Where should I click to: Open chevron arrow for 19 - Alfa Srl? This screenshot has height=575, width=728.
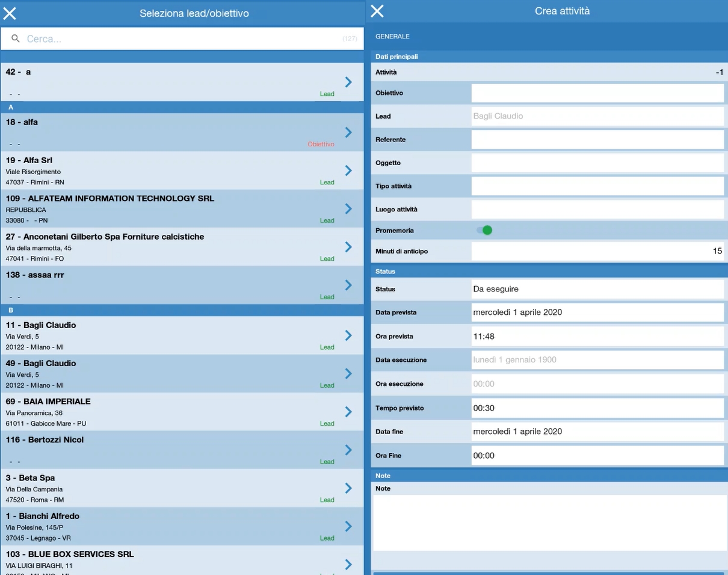(348, 170)
